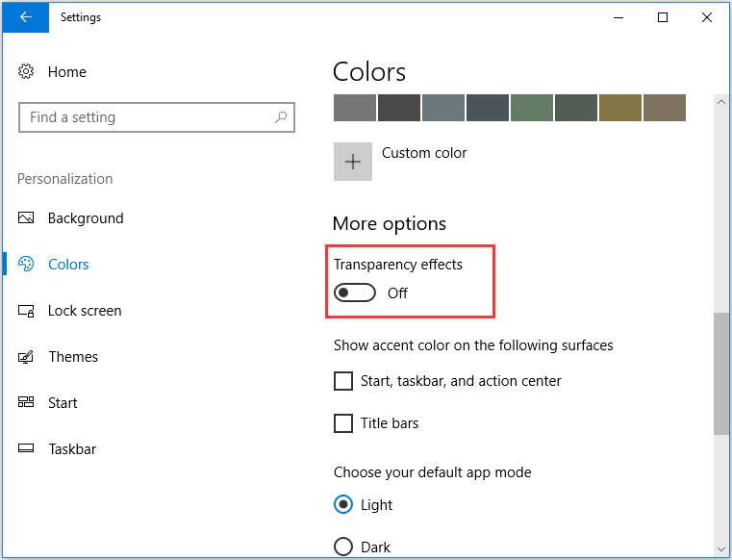Pick the dark charcoal gray swatch
This screenshot has height=560, width=732.
[x=399, y=108]
